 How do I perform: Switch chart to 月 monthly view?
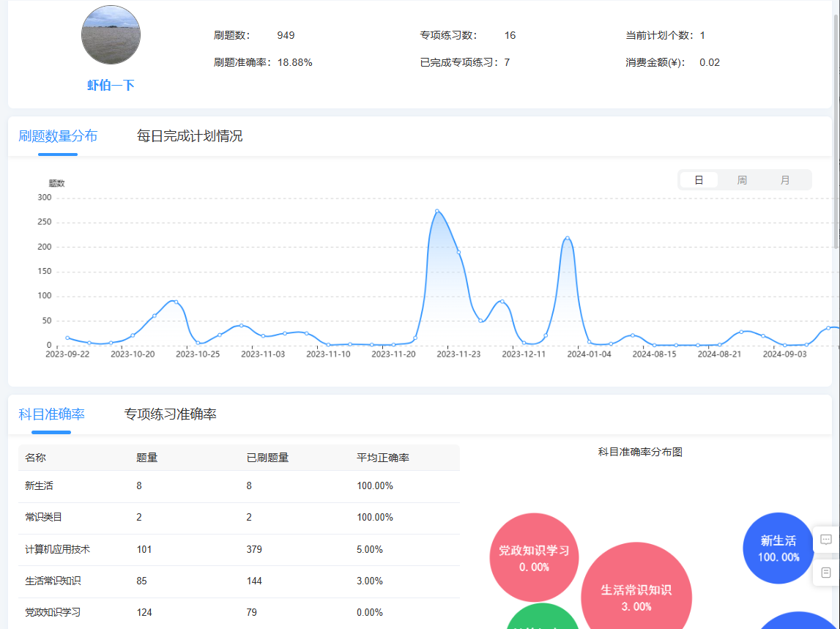pyautogui.click(x=784, y=179)
